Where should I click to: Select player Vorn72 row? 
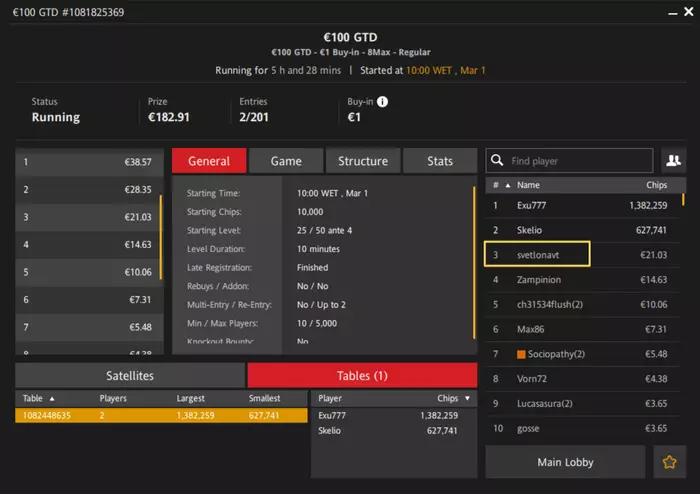(582, 379)
